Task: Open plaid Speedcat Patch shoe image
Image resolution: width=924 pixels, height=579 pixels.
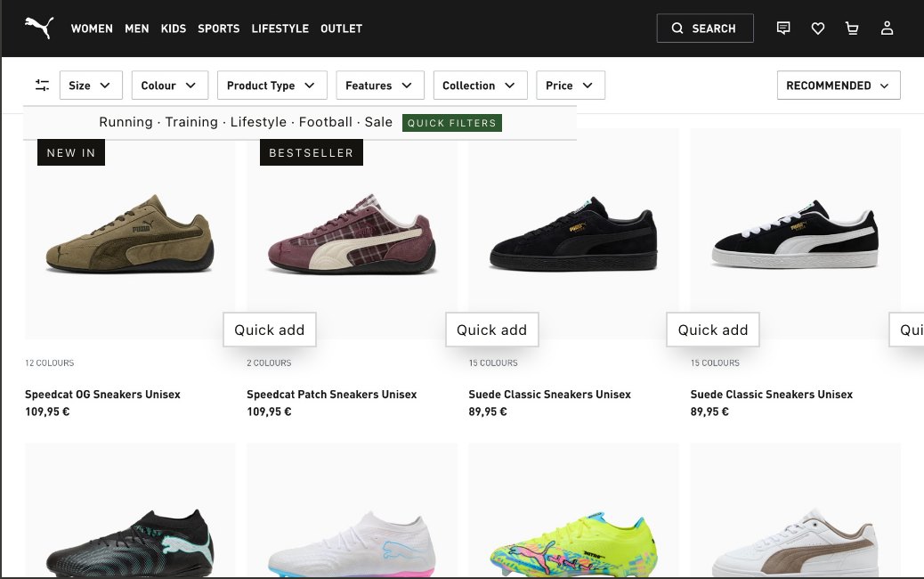Action: pos(352,233)
